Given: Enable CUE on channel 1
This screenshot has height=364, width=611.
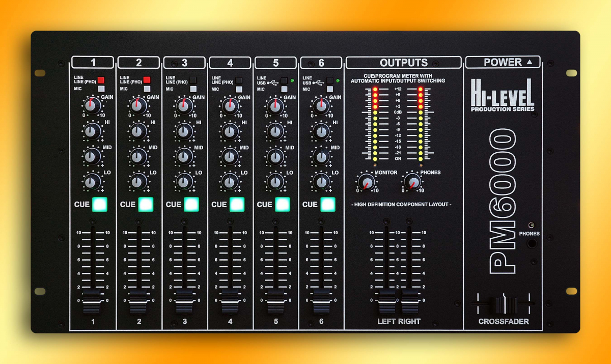Looking at the screenshot, I should (100, 205).
